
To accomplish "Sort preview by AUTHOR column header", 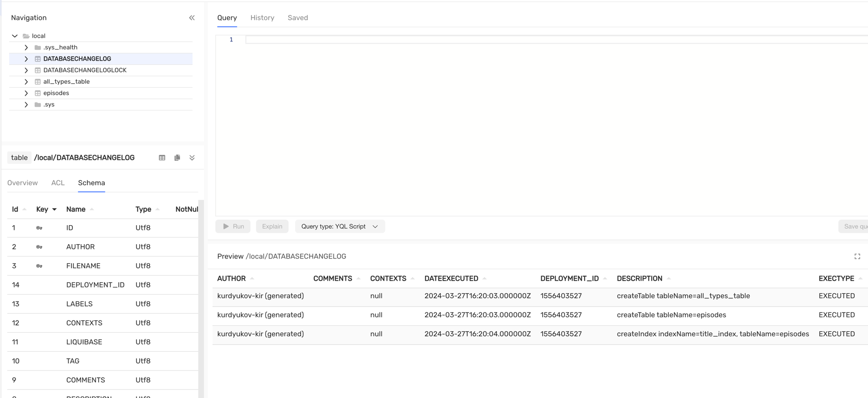I will coord(232,279).
